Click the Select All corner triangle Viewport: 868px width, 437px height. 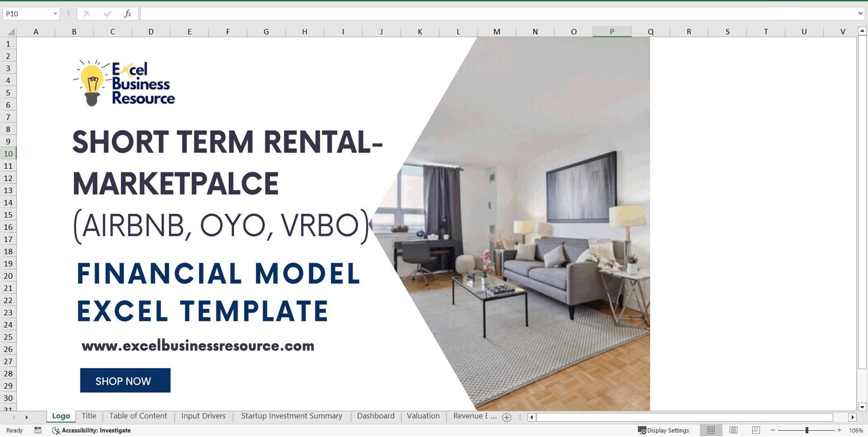pos(11,32)
